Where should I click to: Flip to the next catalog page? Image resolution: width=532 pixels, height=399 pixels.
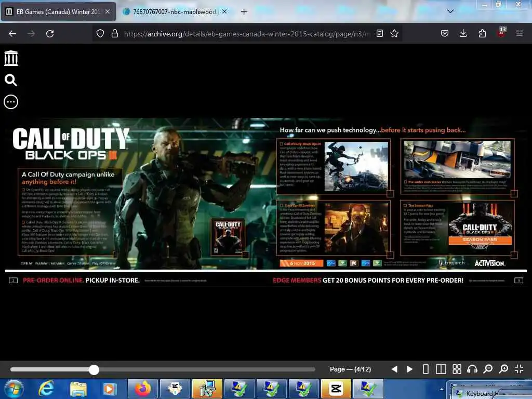click(409, 369)
